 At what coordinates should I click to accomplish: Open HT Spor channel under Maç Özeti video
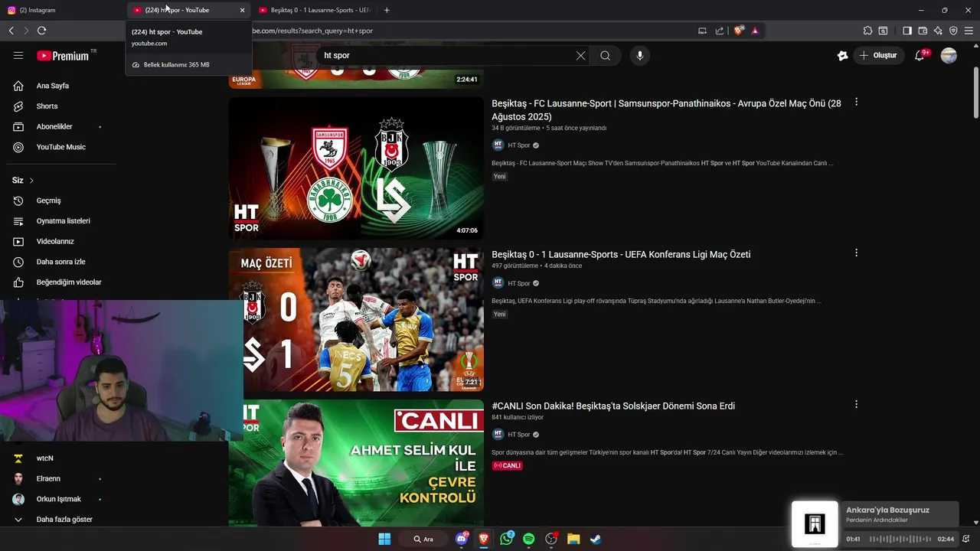[519, 283]
